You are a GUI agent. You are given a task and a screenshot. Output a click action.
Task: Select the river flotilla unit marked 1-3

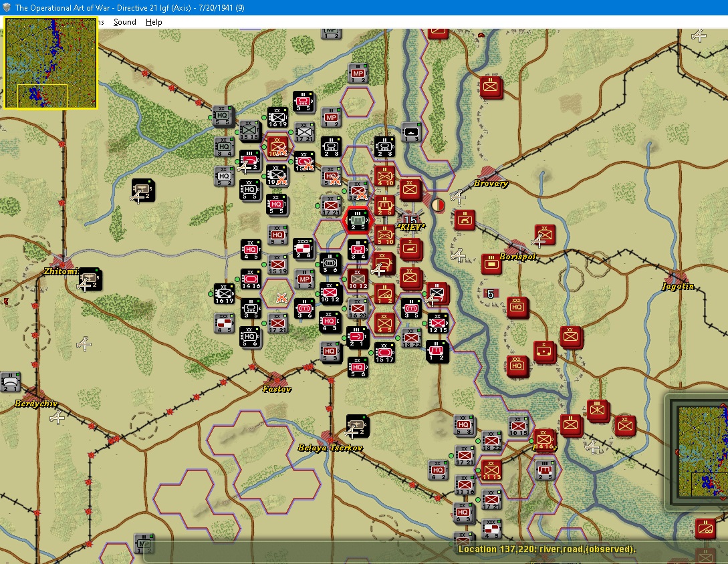click(x=411, y=132)
